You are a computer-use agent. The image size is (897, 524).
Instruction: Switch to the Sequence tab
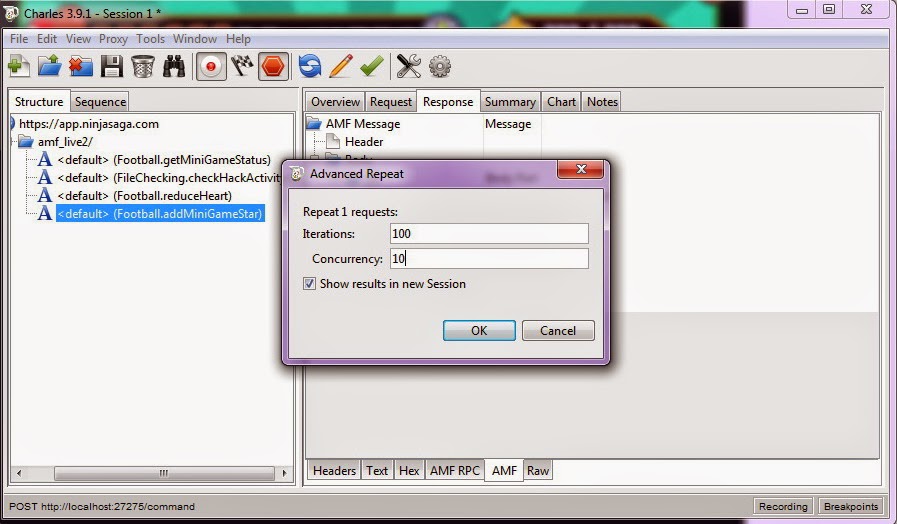pos(100,102)
